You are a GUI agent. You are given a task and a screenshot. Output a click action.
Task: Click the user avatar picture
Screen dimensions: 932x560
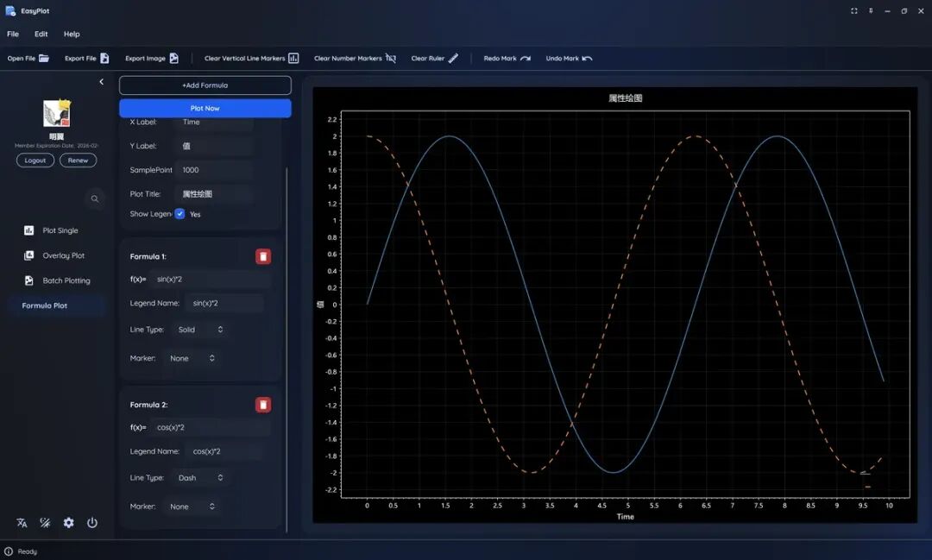coord(57,113)
